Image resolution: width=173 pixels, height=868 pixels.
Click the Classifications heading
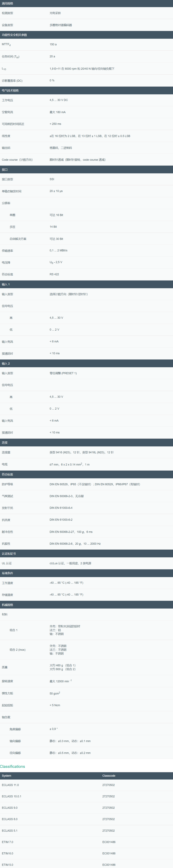tap(13, 767)
